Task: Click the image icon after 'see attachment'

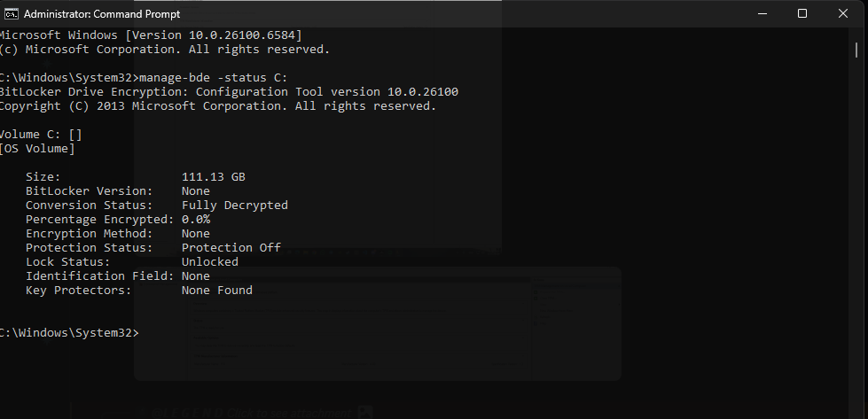Action: [364, 413]
